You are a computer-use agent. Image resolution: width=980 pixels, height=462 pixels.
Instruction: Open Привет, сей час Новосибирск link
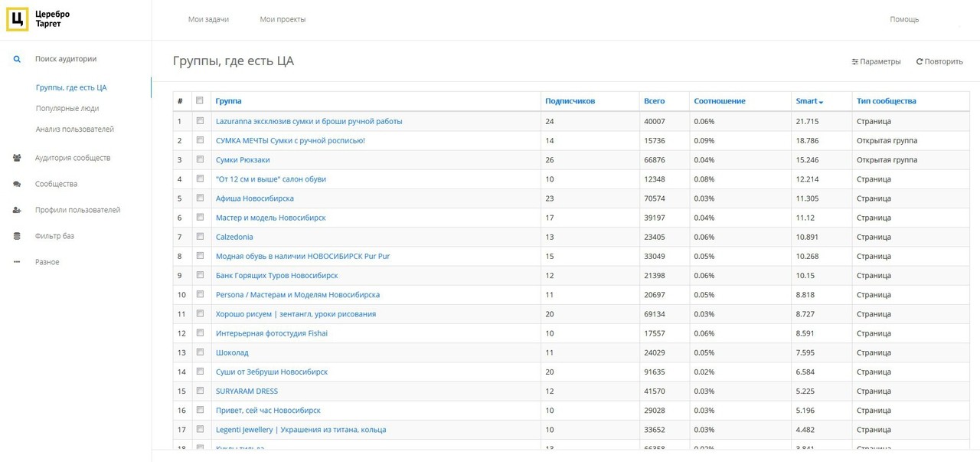268,410
